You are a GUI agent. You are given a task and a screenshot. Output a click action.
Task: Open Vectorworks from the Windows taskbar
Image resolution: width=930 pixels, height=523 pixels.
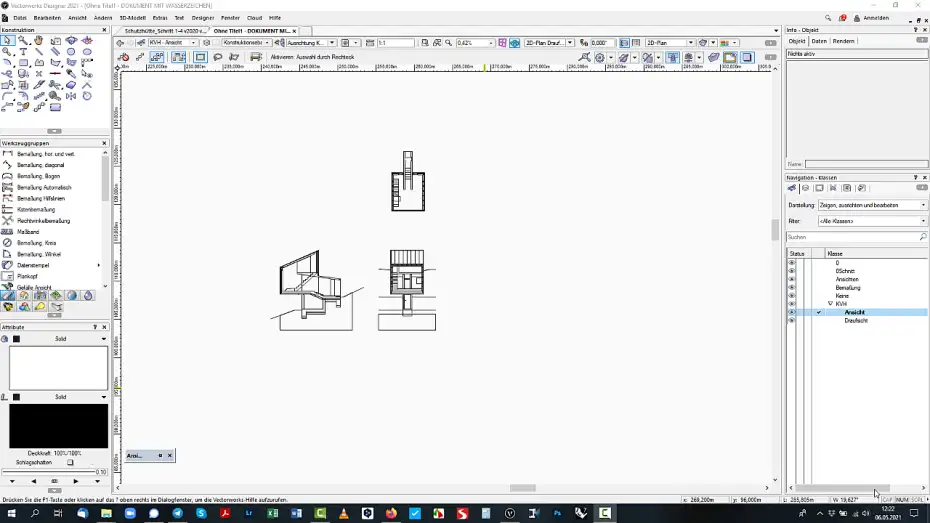509,514
